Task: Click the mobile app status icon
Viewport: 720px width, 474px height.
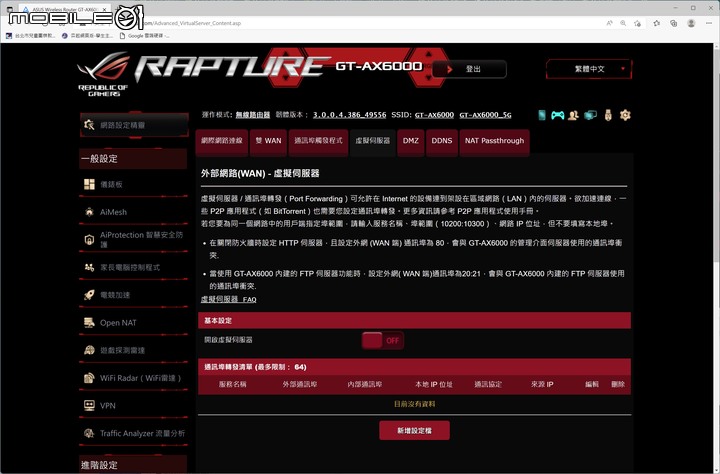Action: coord(542,115)
